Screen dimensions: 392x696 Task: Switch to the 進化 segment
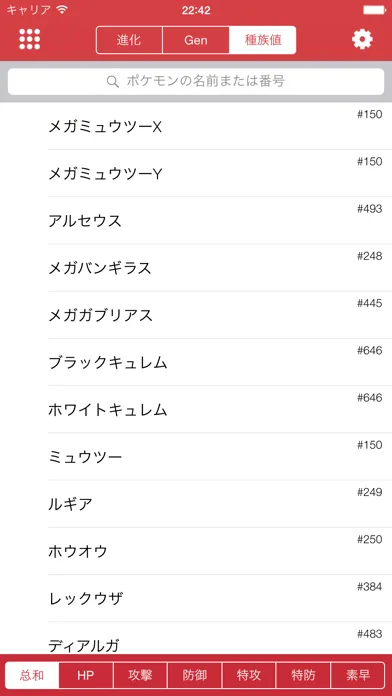click(x=129, y=40)
